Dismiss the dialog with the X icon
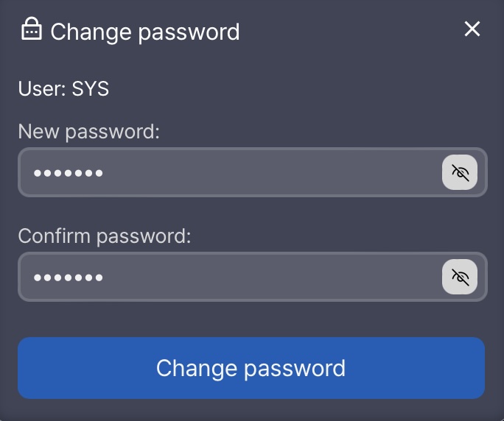504x421 pixels. 472,29
